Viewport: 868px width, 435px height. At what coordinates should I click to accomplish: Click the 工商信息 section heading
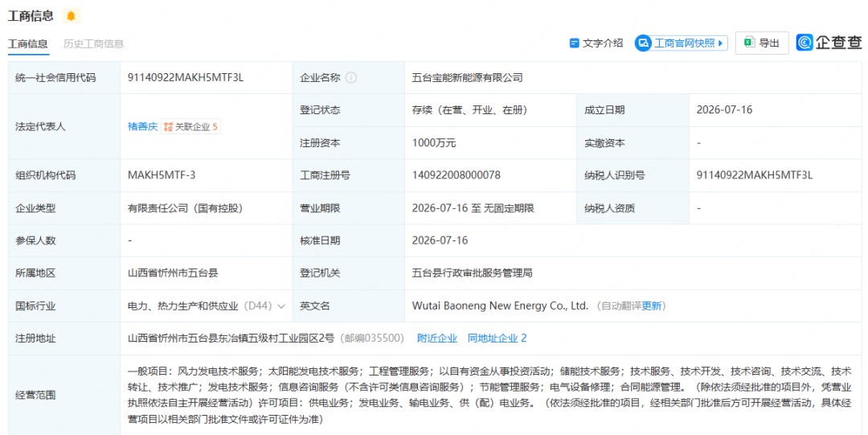[x=31, y=16]
